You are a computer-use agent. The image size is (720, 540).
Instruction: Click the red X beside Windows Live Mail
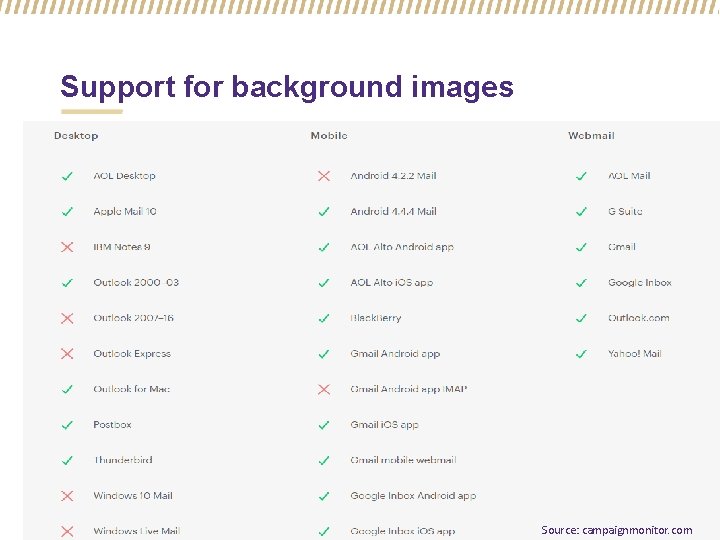coord(67,531)
